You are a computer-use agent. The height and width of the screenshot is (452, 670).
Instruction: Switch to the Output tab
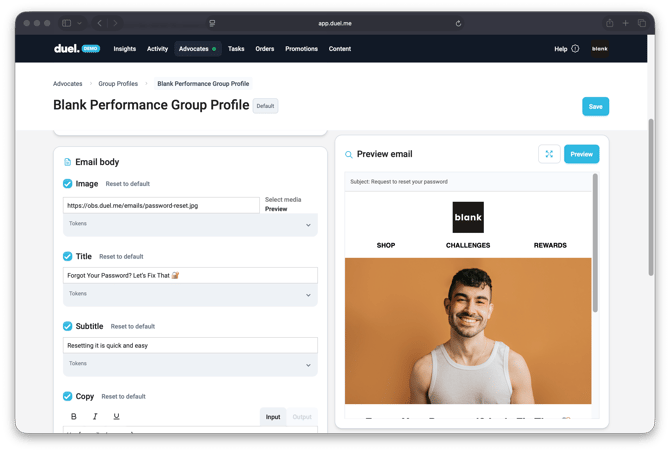(301, 417)
